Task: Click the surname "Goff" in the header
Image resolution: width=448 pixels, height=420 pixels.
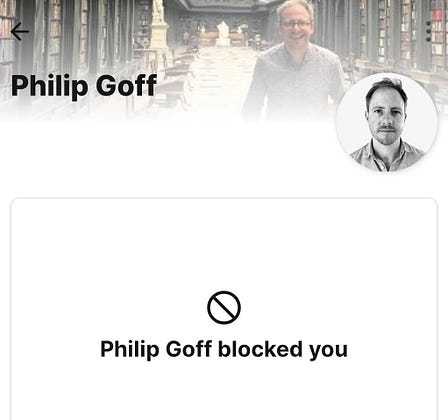Action: [127, 85]
